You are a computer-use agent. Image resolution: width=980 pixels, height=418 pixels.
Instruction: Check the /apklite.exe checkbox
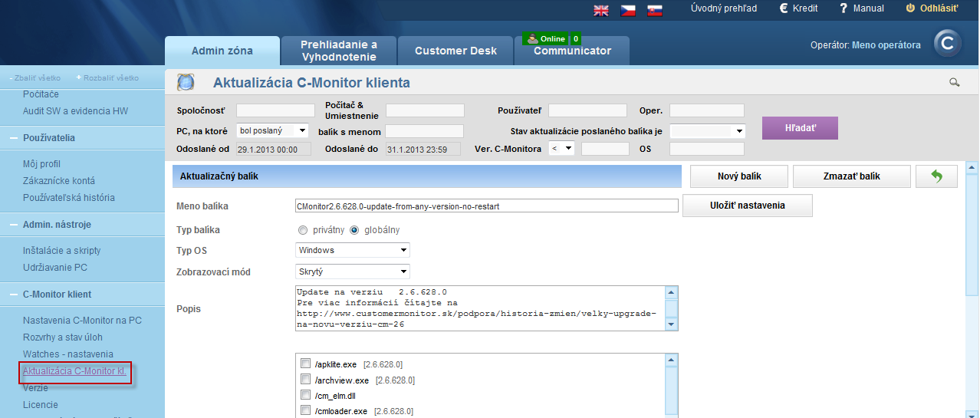click(306, 364)
